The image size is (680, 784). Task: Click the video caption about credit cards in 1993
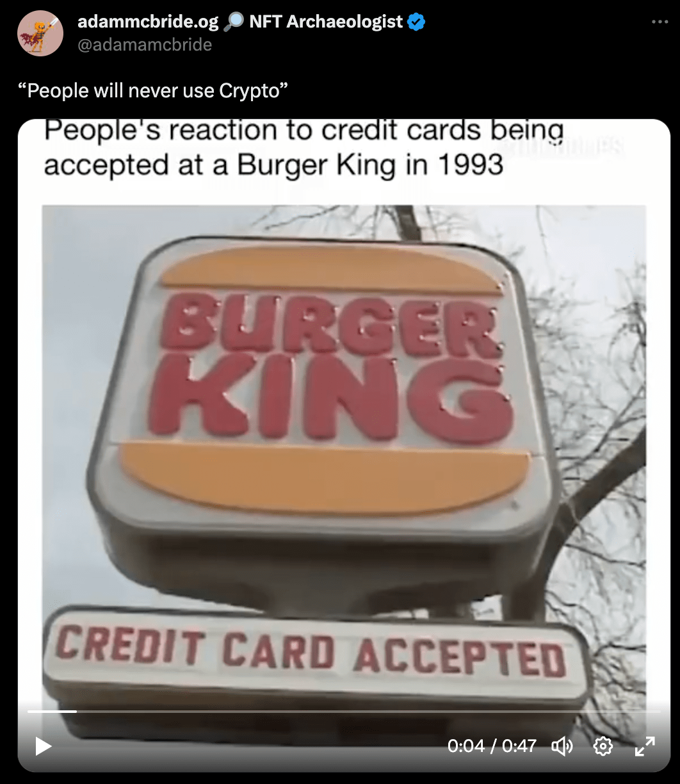[304, 148]
